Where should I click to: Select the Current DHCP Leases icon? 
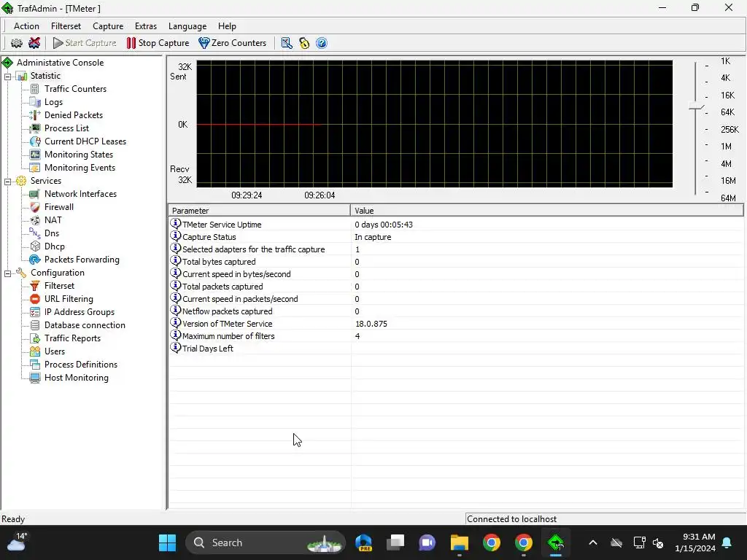coord(35,141)
